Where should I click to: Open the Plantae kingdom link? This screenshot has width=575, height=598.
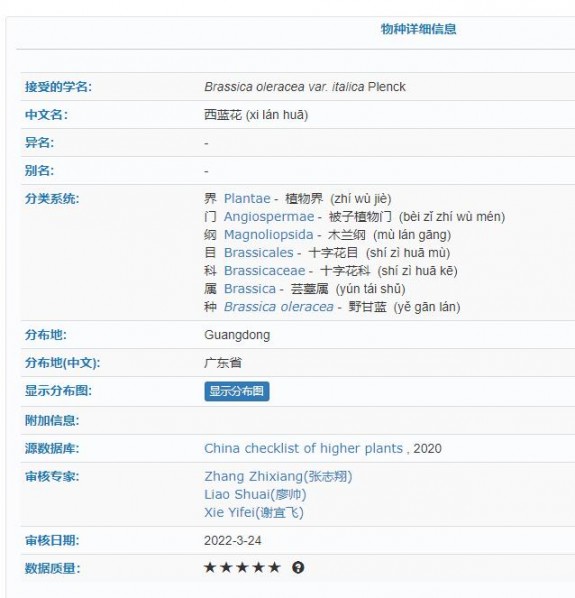click(247, 199)
